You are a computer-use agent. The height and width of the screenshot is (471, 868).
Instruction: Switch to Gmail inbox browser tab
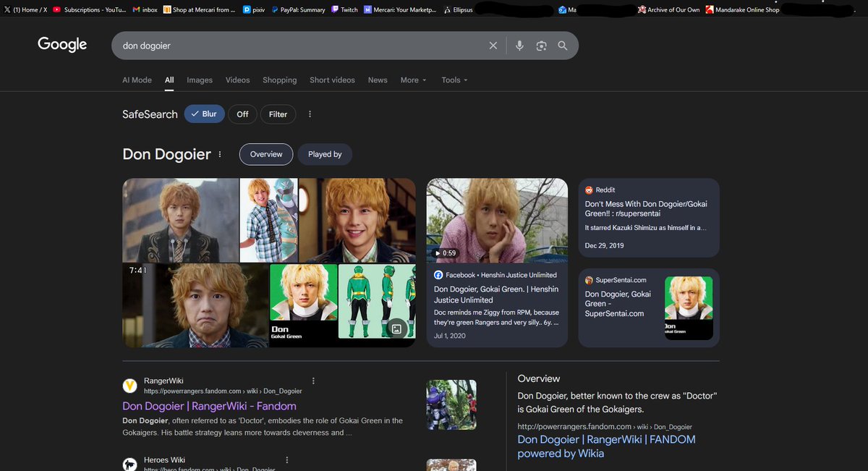point(145,10)
